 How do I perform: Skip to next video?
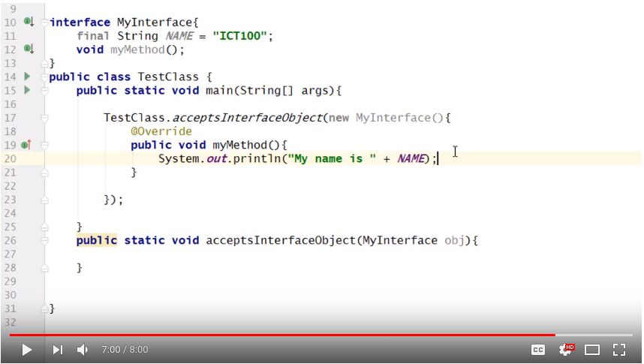[x=58, y=350]
